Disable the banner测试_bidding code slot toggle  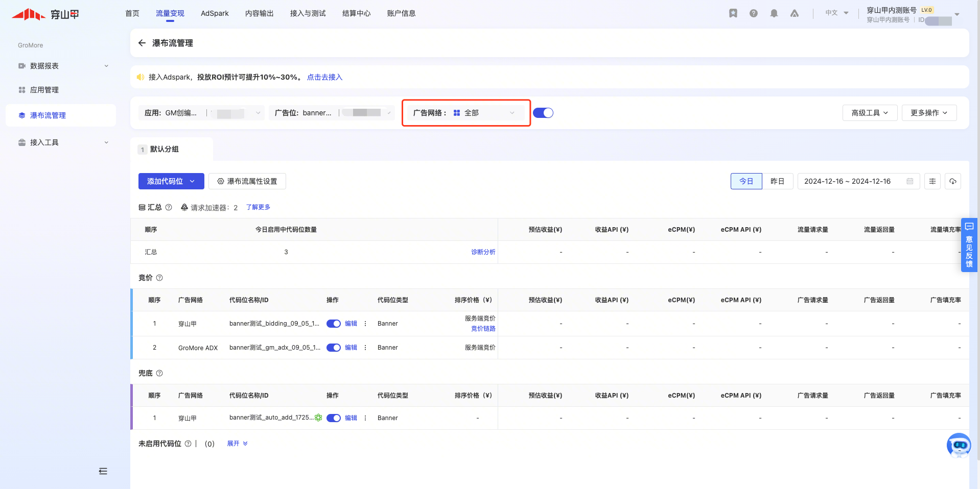click(x=334, y=324)
